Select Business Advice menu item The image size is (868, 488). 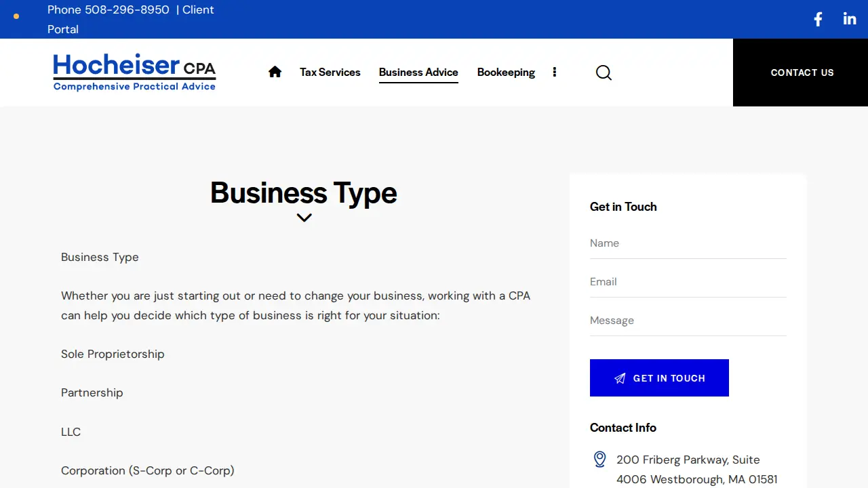point(418,72)
